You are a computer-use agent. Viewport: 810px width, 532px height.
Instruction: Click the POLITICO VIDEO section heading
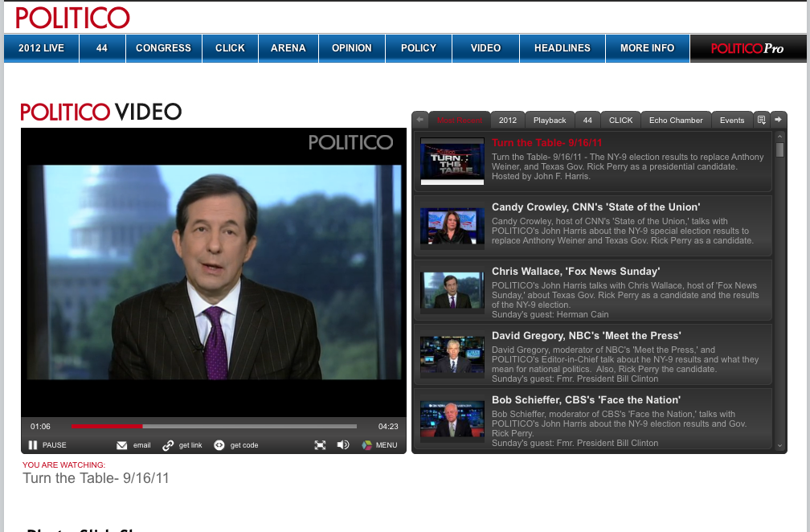tap(101, 112)
